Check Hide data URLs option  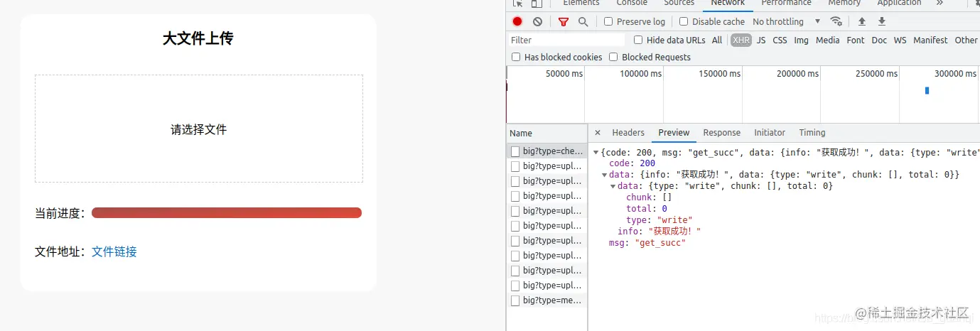point(638,40)
